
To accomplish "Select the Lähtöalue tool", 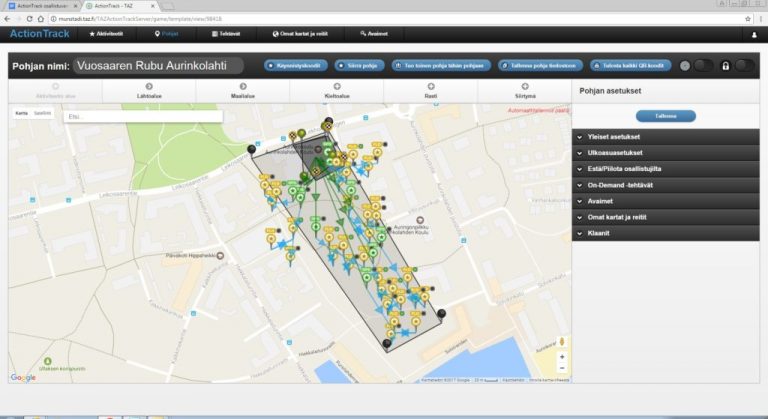I will coord(149,91).
